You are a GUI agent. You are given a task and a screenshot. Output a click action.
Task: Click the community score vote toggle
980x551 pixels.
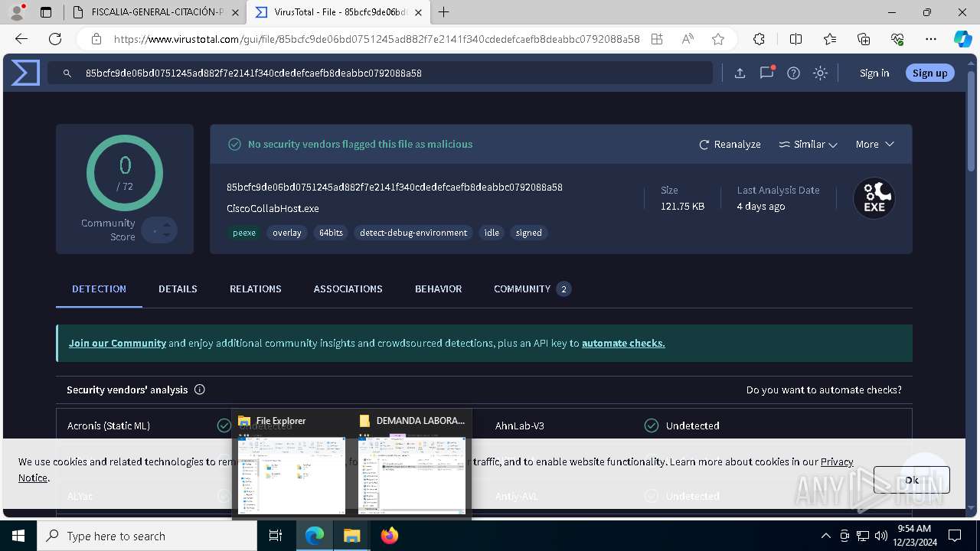159,230
